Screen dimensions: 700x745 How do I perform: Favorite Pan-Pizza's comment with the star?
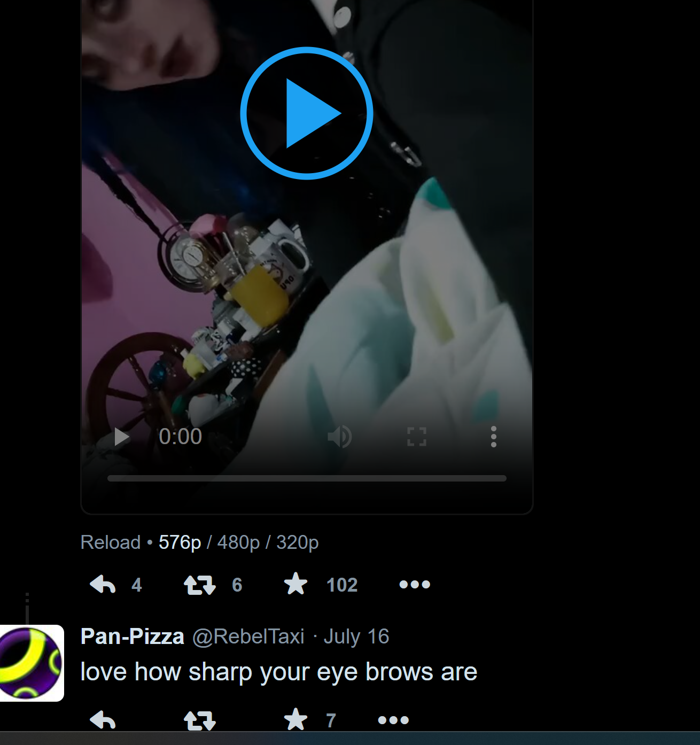click(x=295, y=719)
